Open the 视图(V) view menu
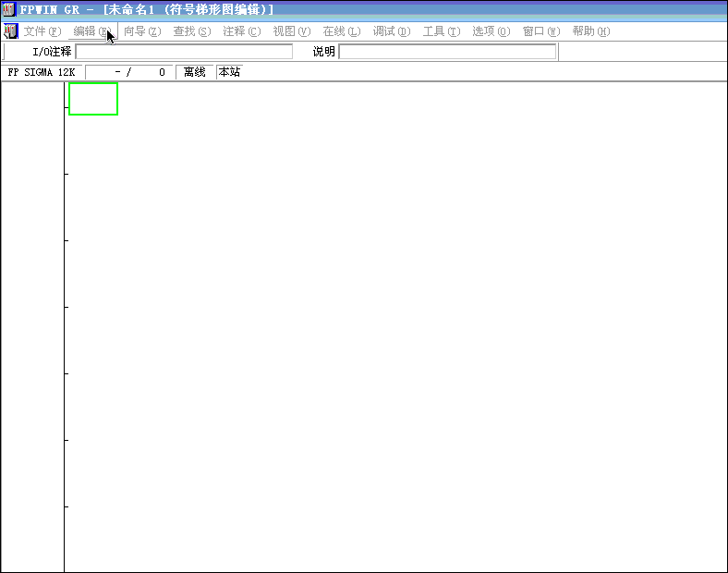 coord(291,31)
